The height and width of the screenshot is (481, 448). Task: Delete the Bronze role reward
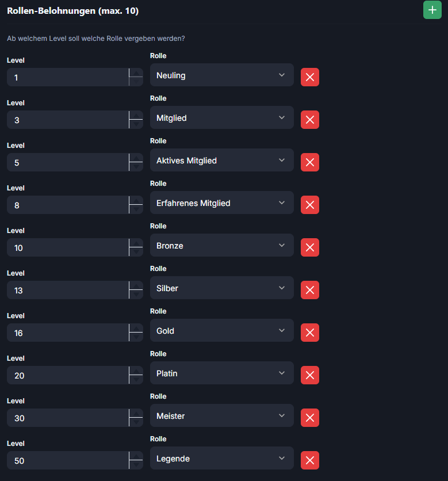pos(310,247)
